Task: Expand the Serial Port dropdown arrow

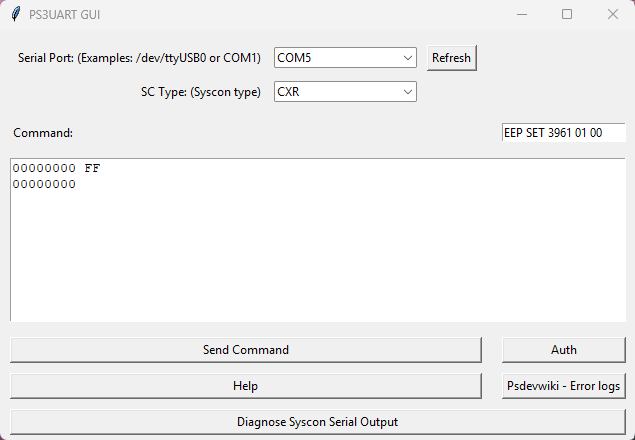Action: (407, 58)
